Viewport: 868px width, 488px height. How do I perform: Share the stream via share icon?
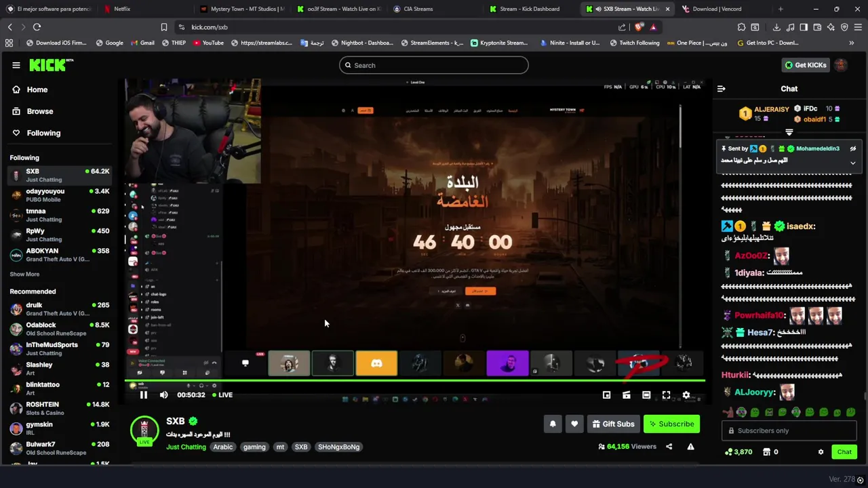click(x=669, y=447)
